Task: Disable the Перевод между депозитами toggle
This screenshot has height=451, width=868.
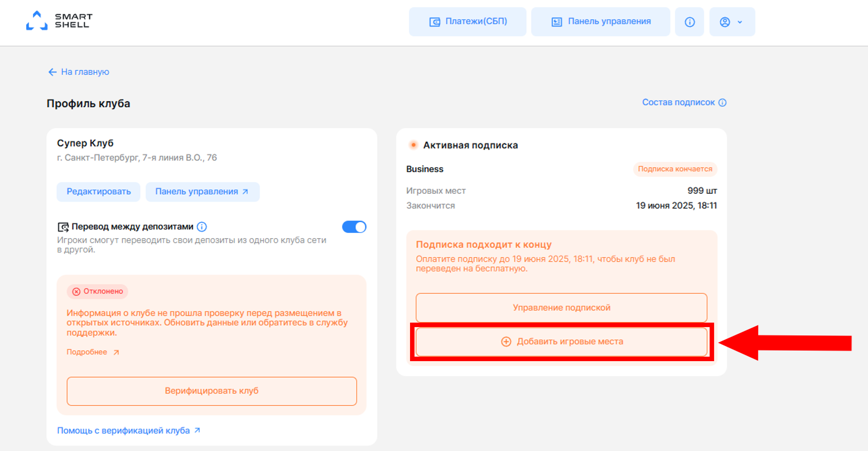Action: pyautogui.click(x=354, y=227)
